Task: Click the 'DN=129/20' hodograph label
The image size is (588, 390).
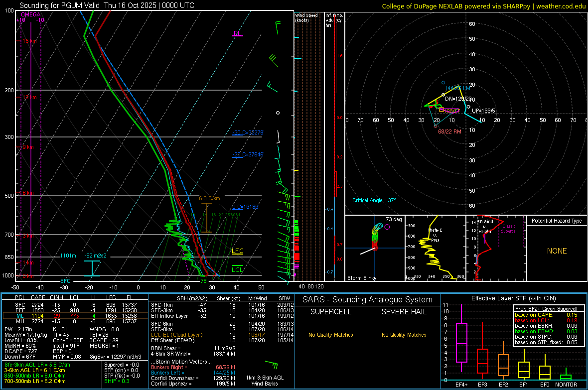Action: click(458, 99)
